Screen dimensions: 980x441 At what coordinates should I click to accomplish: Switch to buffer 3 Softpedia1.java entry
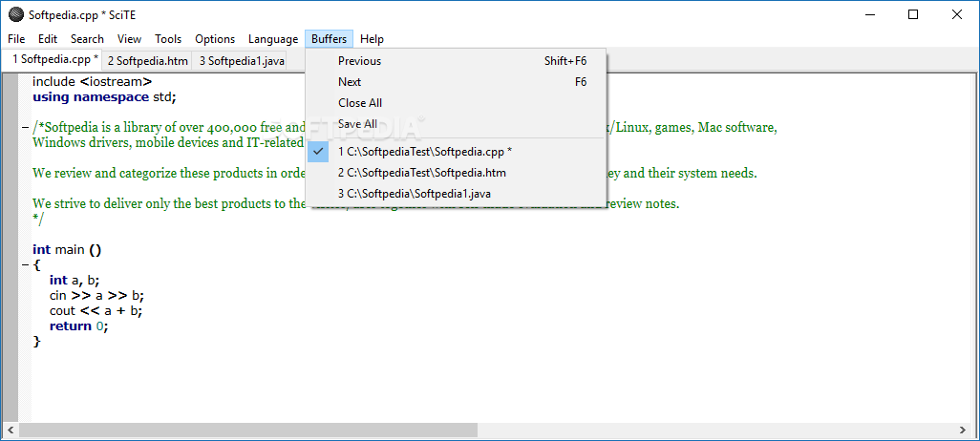[x=456, y=194]
